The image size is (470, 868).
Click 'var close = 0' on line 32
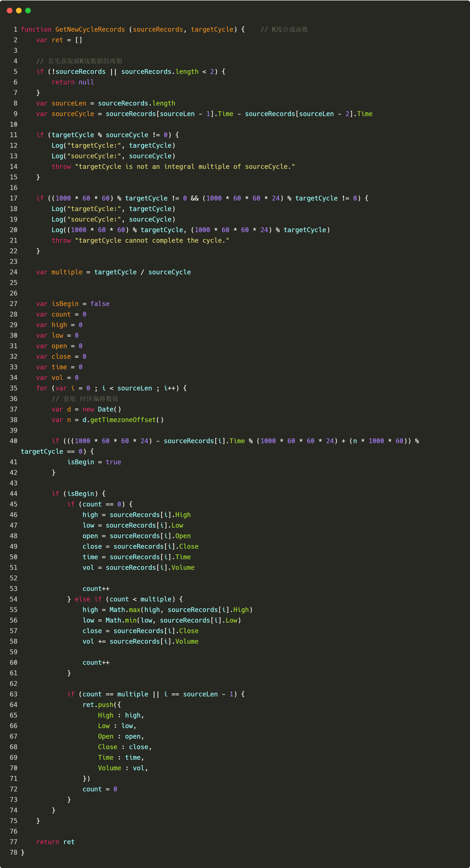61,356
